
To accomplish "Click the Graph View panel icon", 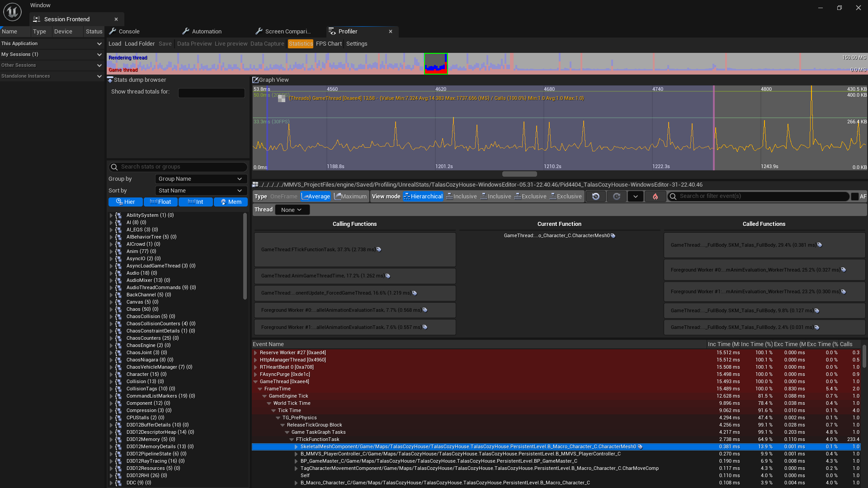I will click(255, 80).
